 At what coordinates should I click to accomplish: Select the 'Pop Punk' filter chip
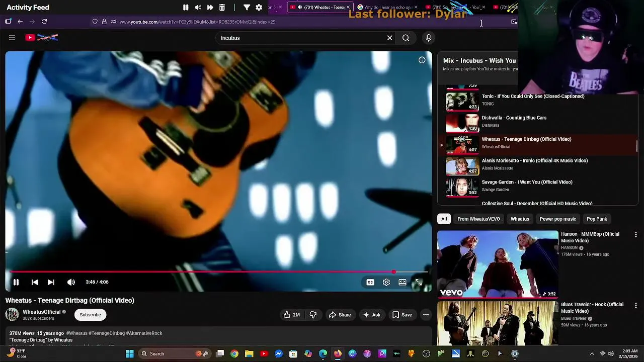[x=597, y=219]
